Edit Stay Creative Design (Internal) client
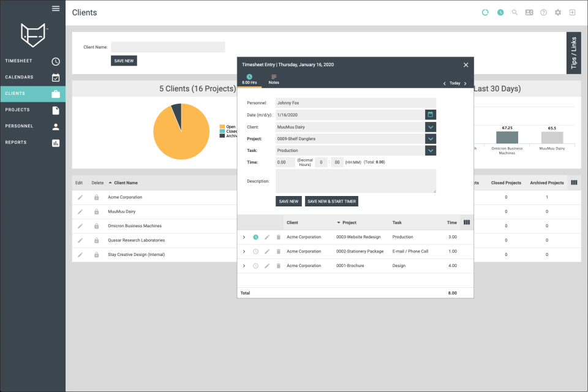Screen dimensions: 588x392 pyautogui.click(x=80, y=255)
